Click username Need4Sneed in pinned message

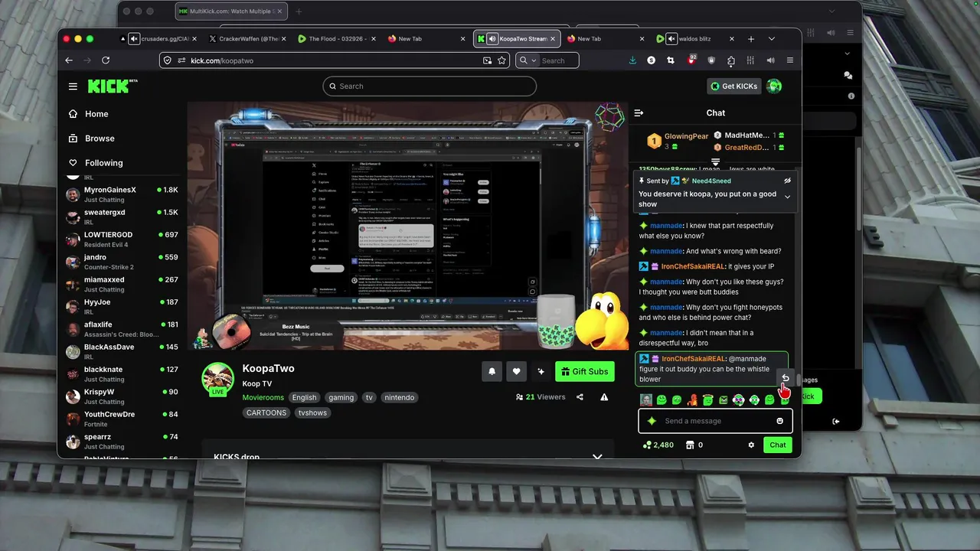[711, 181]
